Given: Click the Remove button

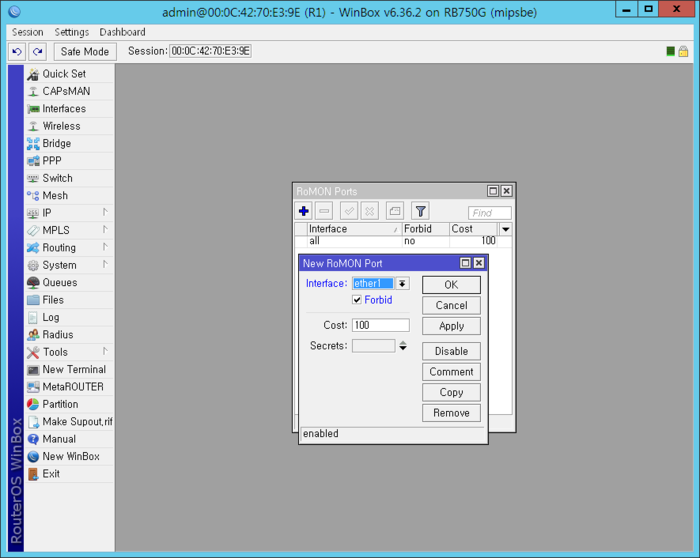Looking at the screenshot, I should pyautogui.click(x=451, y=413).
